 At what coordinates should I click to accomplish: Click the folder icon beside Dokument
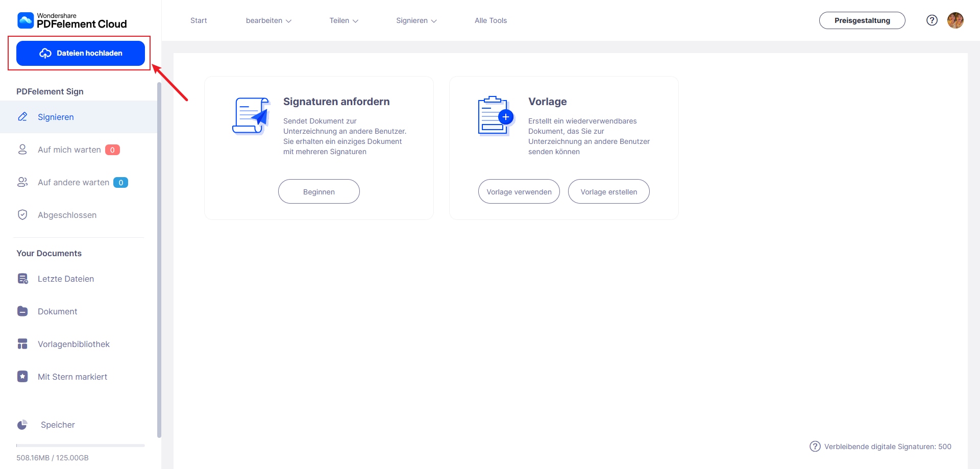[x=22, y=311]
